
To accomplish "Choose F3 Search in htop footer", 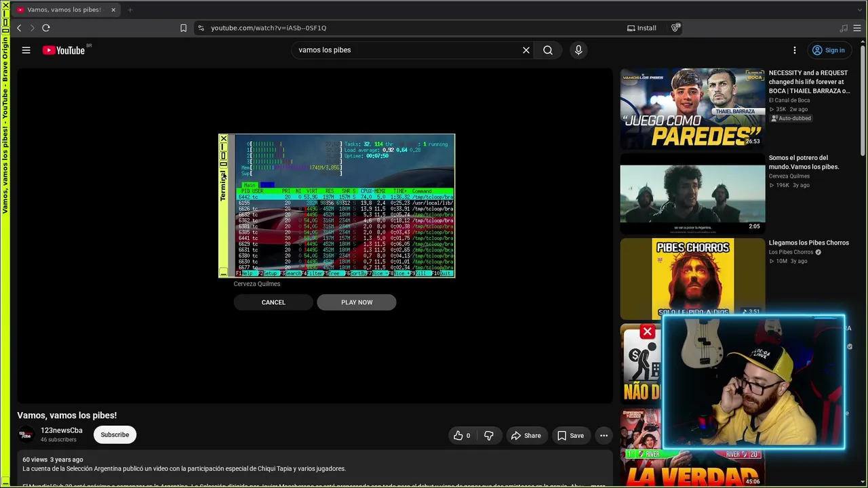I will pos(292,273).
